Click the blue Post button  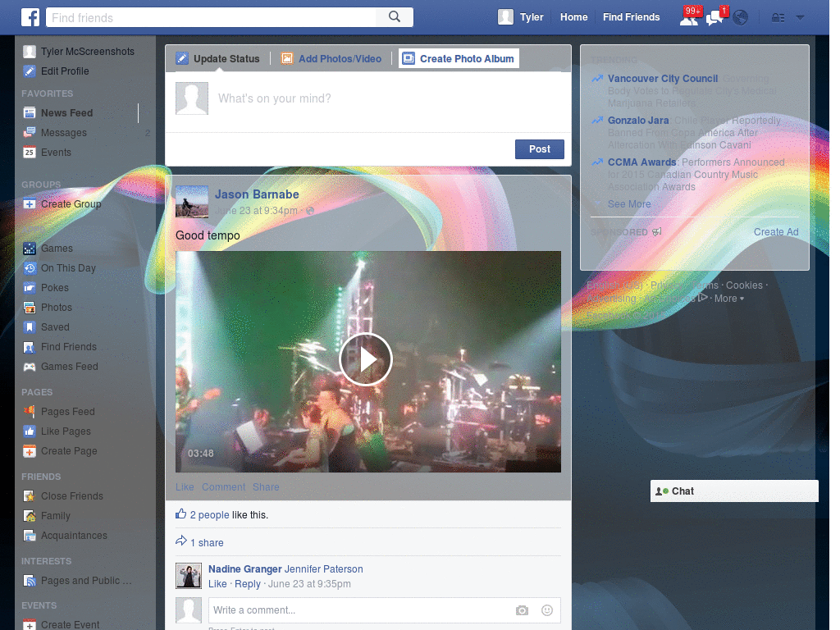(x=540, y=149)
